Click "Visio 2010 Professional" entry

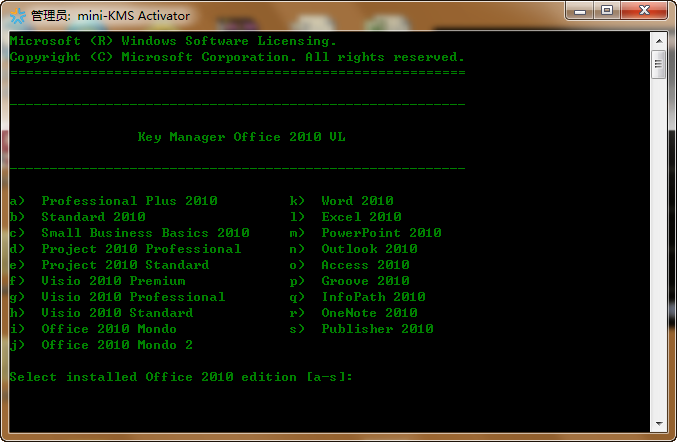point(133,297)
